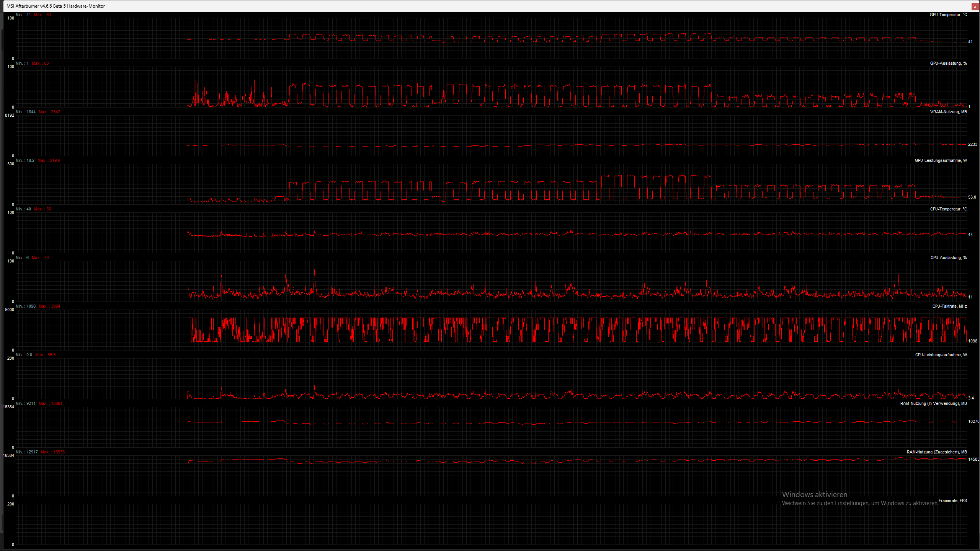Viewport: 980px width, 551px height.
Task: Click RAM-Nutzung (In Verwendung) label
Action: click(x=933, y=404)
